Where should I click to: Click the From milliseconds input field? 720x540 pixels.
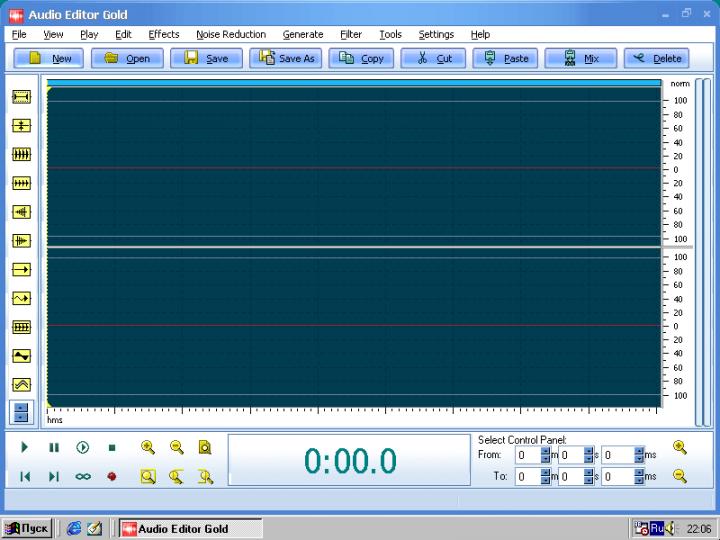(x=617, y=455)
